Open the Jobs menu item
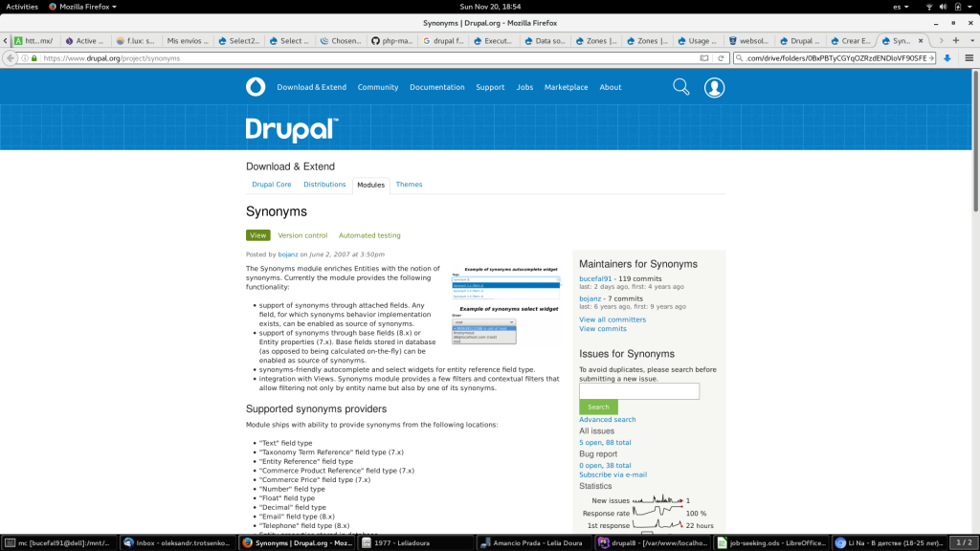Image resolution: width=980 pixels, height=551 pixels. [524, 87]
